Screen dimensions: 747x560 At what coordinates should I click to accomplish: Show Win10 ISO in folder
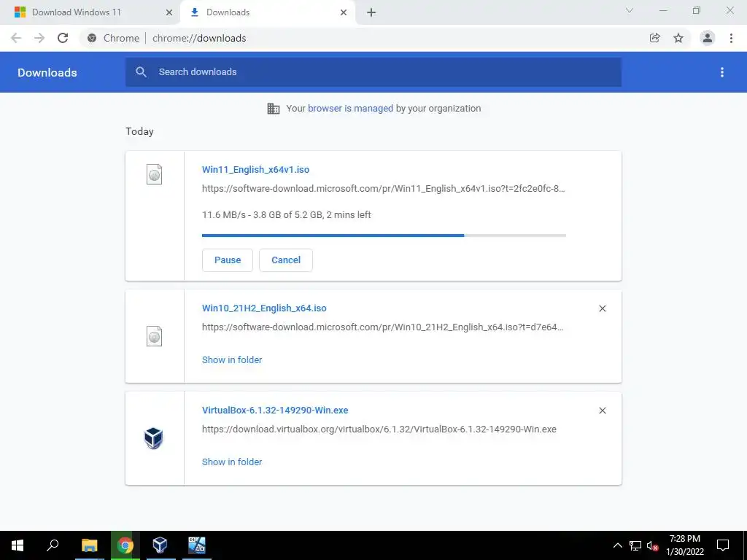point(232,360)
